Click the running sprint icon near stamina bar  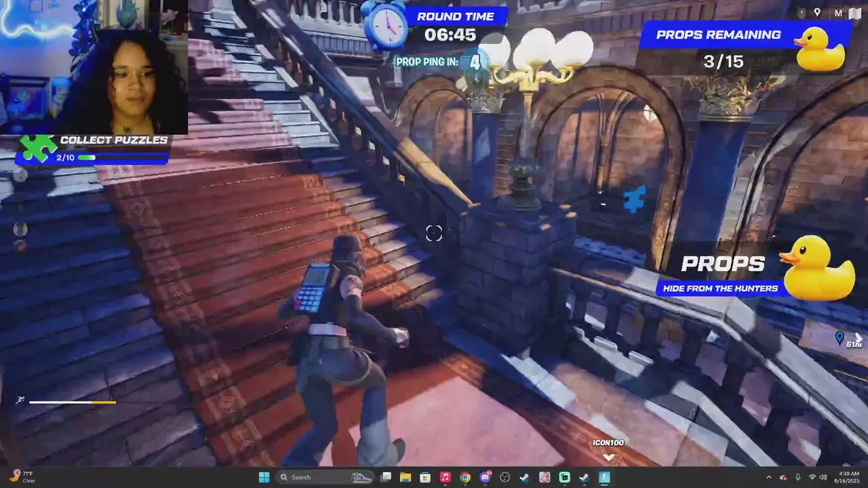[20, 400]
